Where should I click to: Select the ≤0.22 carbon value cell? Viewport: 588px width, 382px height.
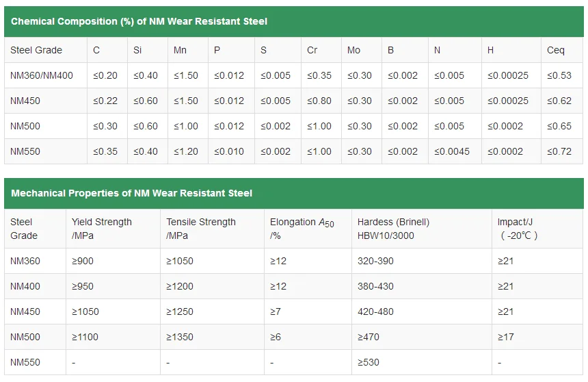[105, 101]
